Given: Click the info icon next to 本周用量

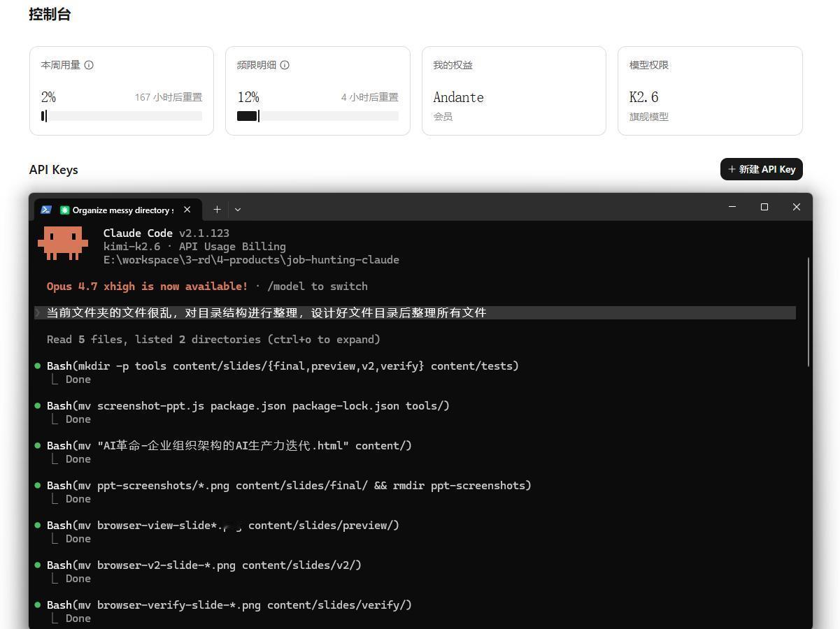Looking at the screenshot, I should (x=89, y=65).
